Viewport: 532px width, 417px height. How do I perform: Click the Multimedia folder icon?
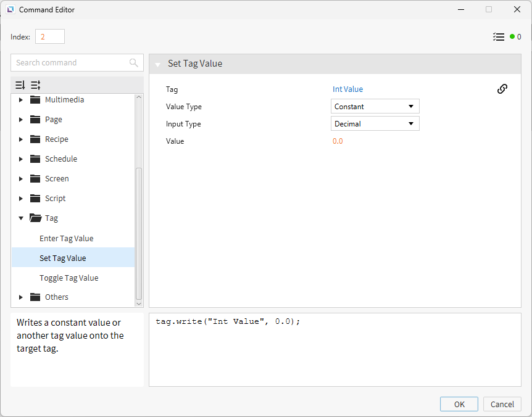coord(35,100)
